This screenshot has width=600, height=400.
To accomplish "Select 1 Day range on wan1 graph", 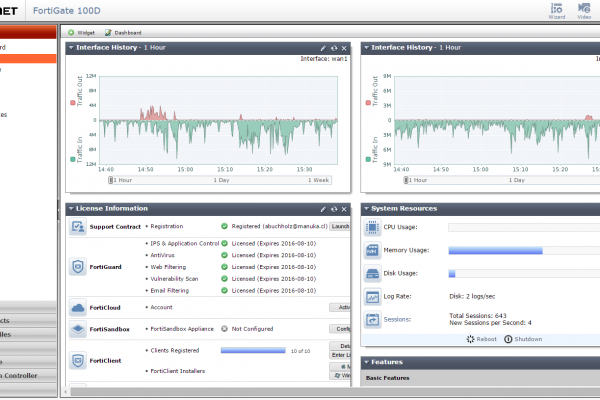I will tap(221, 180).
